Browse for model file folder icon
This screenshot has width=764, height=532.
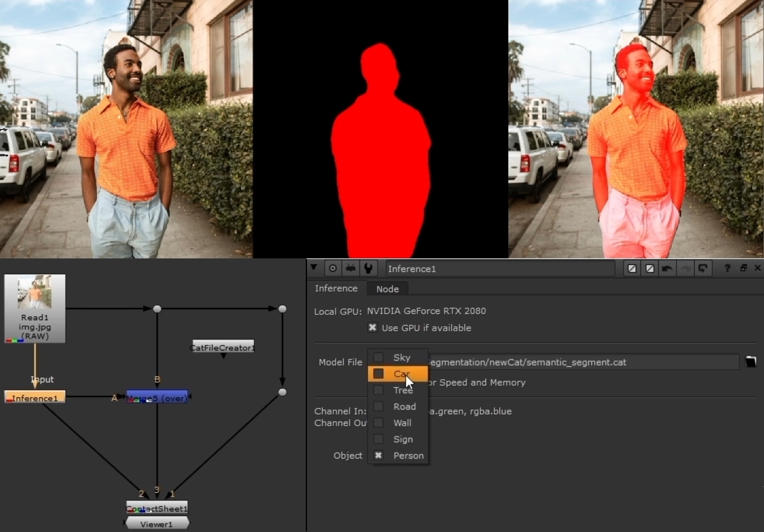tap(751, 362)
